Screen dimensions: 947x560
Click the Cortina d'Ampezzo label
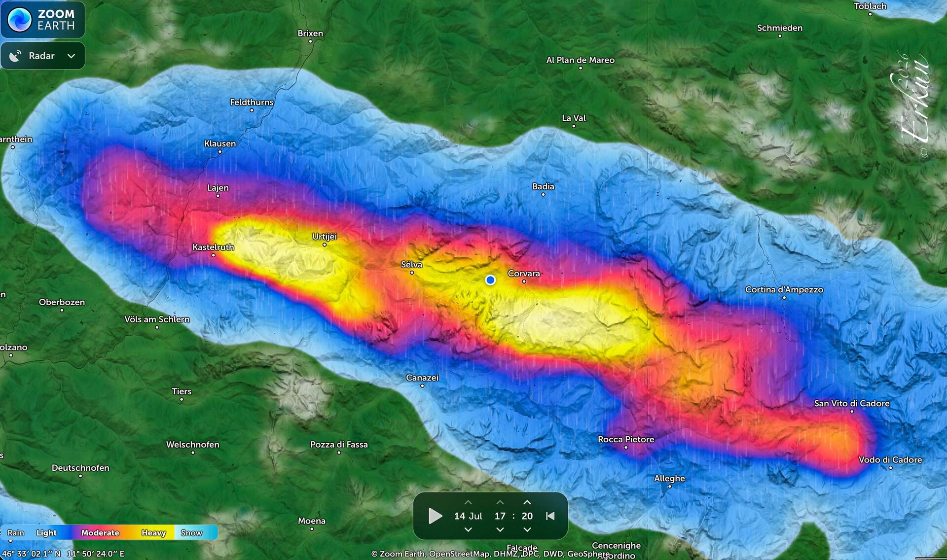784,290
